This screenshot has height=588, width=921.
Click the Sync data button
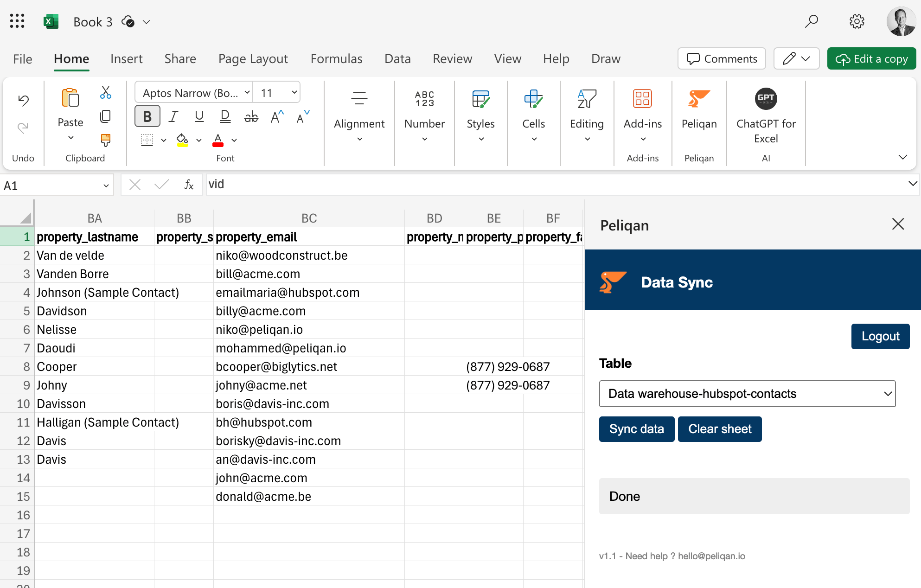click(636, 429)
